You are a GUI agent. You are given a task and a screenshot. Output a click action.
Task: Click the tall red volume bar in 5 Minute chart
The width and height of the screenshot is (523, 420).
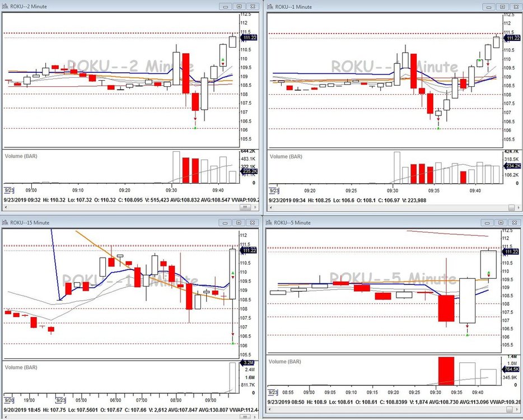coord(446,370)
